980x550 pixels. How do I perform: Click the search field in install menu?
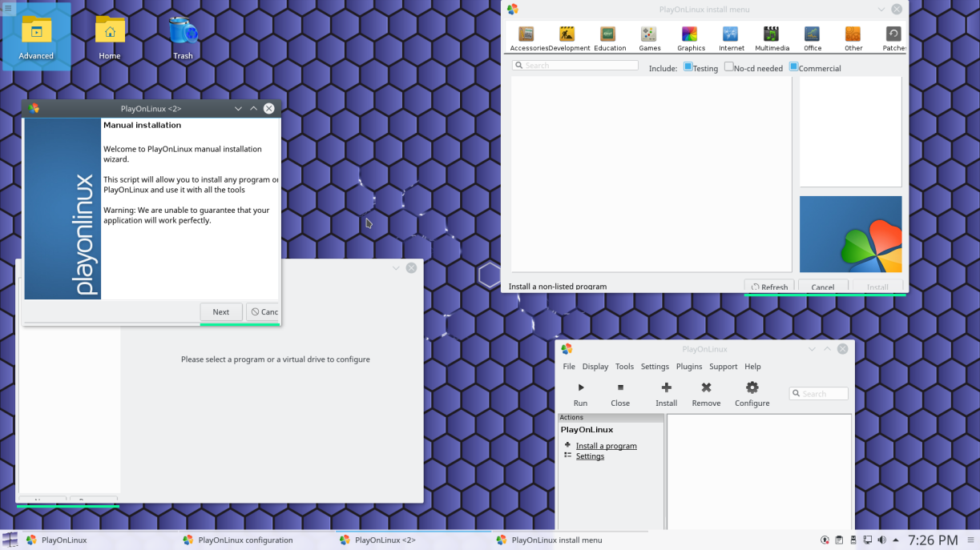(575, 66)
